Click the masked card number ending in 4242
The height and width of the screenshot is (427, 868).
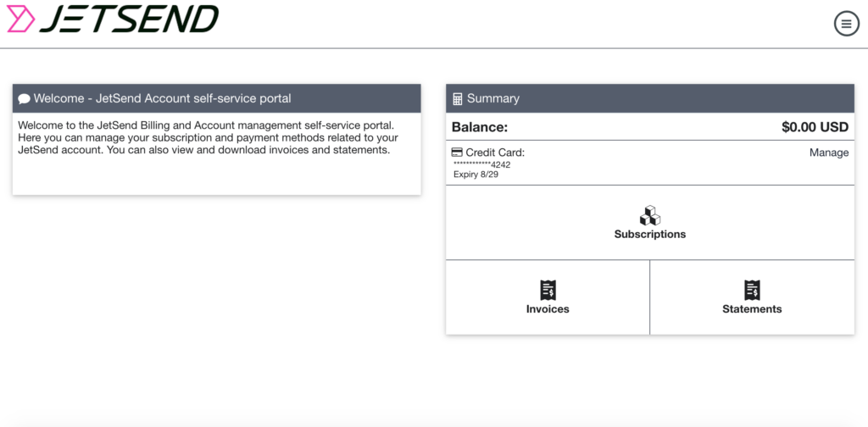(481, 165)
